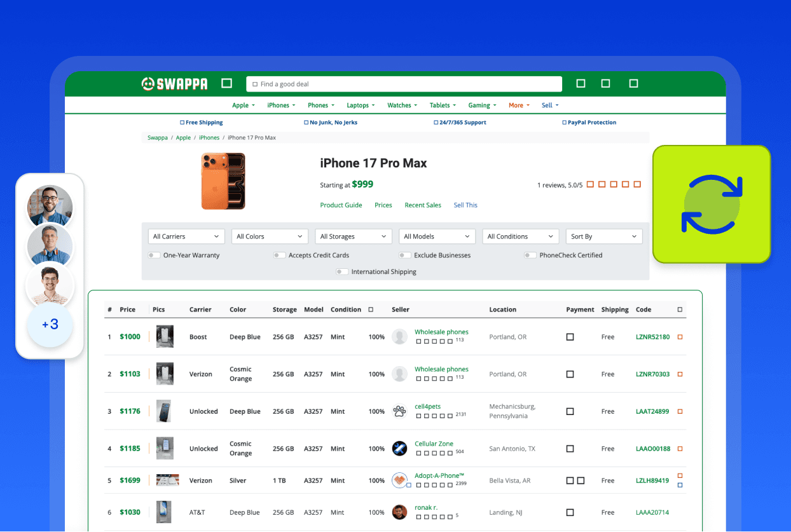This screenshot has height=532, width=791.
Task: Open listing code LAAT24899
Action: click(652, 412)
